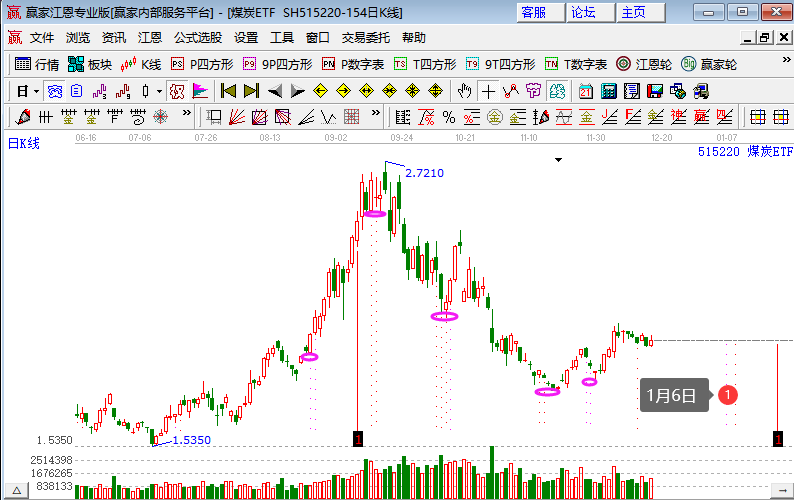794x500 pixels.
Task: Click the 日K线 chart label
Action: point(24,144)
